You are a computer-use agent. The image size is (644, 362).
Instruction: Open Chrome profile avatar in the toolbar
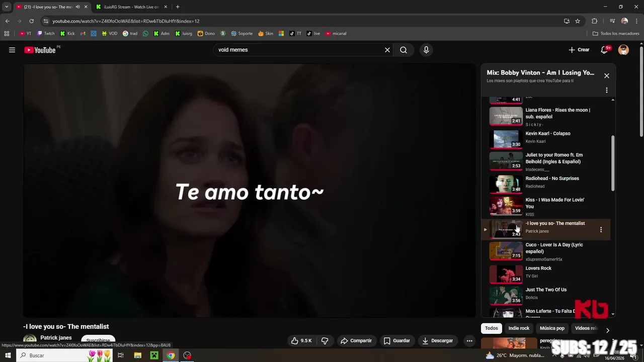pos(624,21)
